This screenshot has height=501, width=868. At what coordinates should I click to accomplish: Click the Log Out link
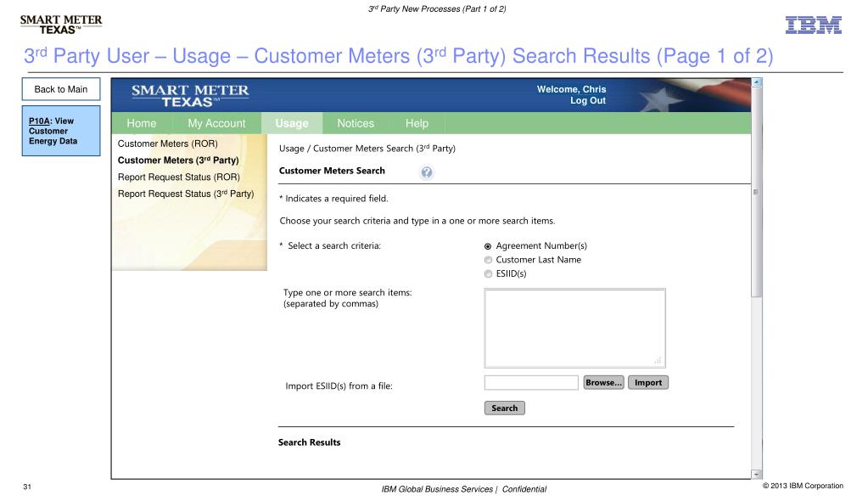point(588,100)
